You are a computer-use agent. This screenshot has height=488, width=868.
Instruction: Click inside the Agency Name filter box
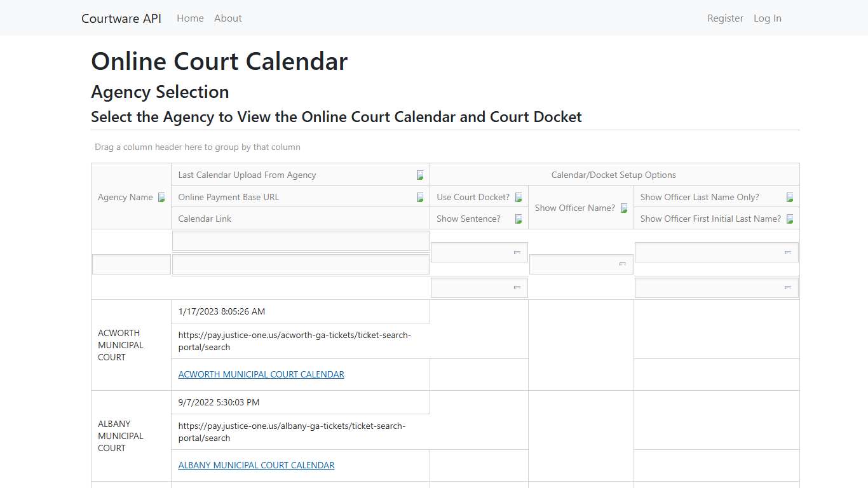click(131, 264)
